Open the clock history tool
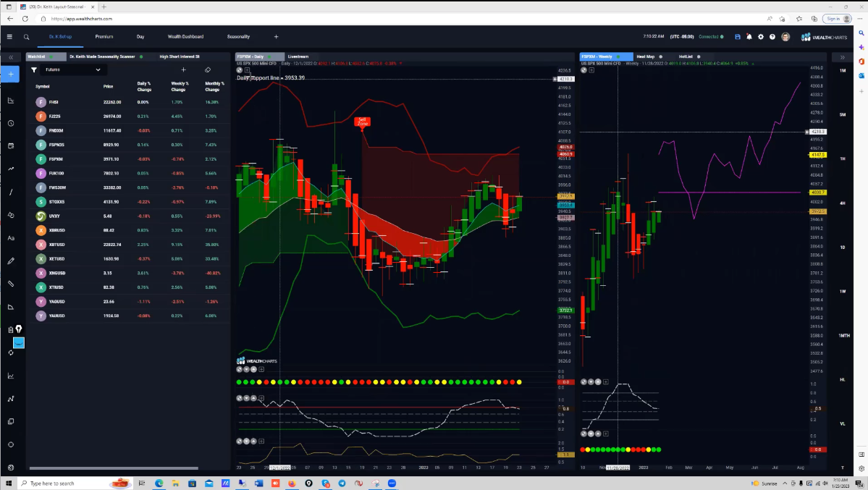 coord(11,124)
